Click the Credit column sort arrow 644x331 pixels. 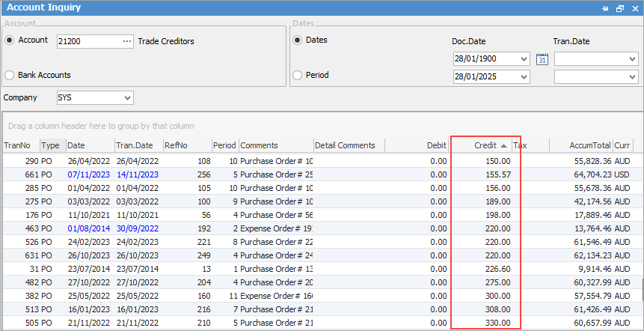(x=503, y=145)
